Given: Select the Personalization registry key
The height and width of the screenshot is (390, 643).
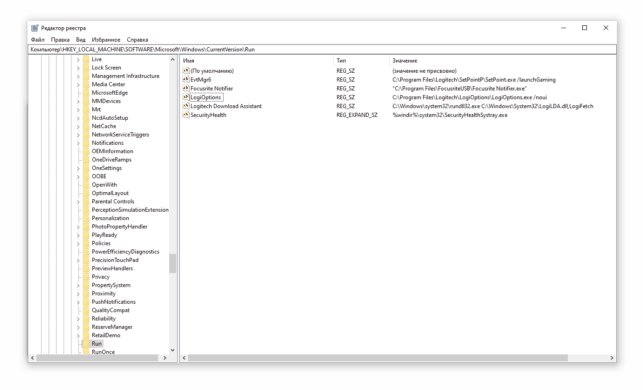Looking at the screenshot, I should point(110,218).
